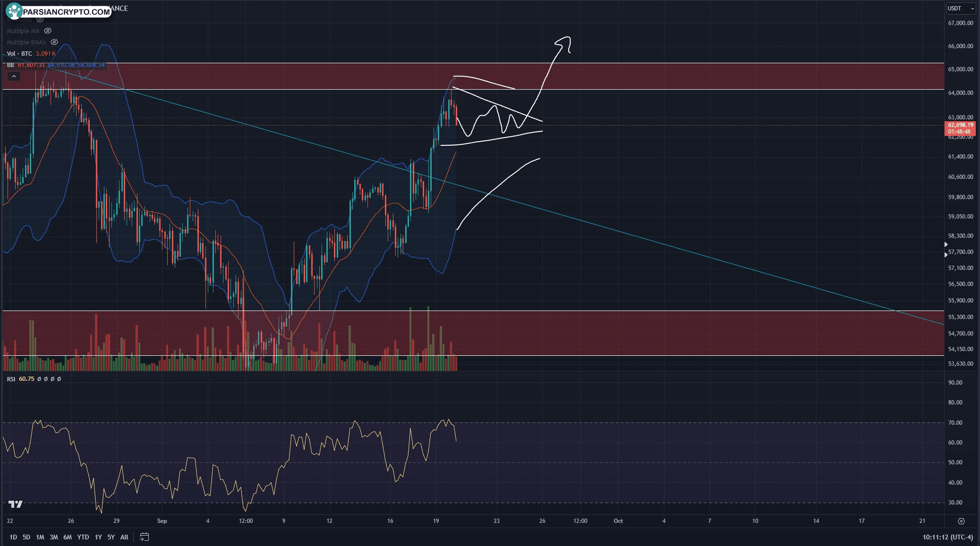The height and width of the screenshot is (546, 980).
Task: Click the 57,700.00 price axis label
Action: (961, 252)
